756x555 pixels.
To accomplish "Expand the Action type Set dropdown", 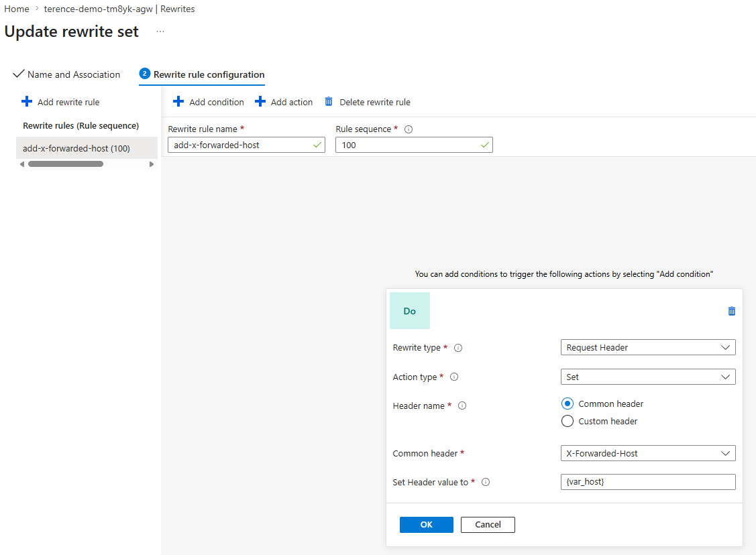I will click(x=648, y=377).
